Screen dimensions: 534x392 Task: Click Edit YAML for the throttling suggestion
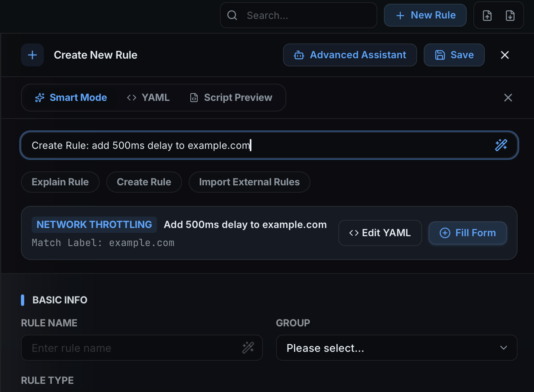point(380,232)
